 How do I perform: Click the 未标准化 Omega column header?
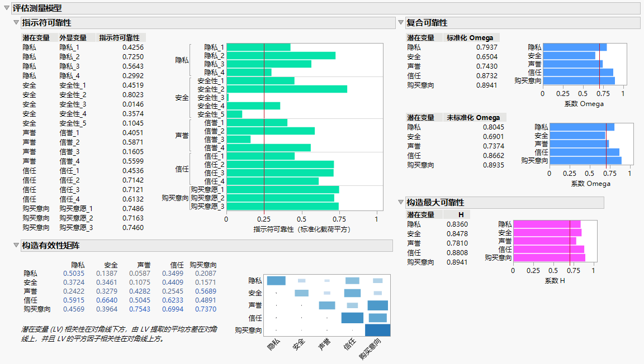pos(473,117)
